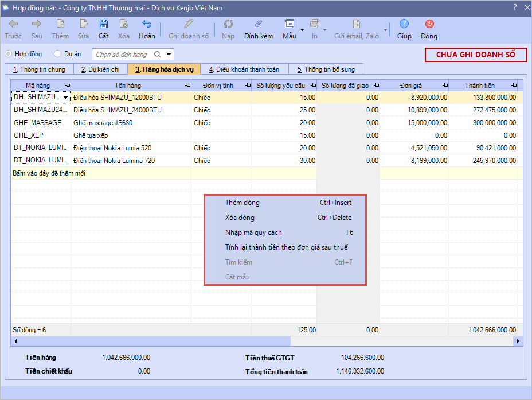Screen dimensions: 532x400
Task: Open the Mẫu dropdown arrow
Action: [x=303, y=29]
